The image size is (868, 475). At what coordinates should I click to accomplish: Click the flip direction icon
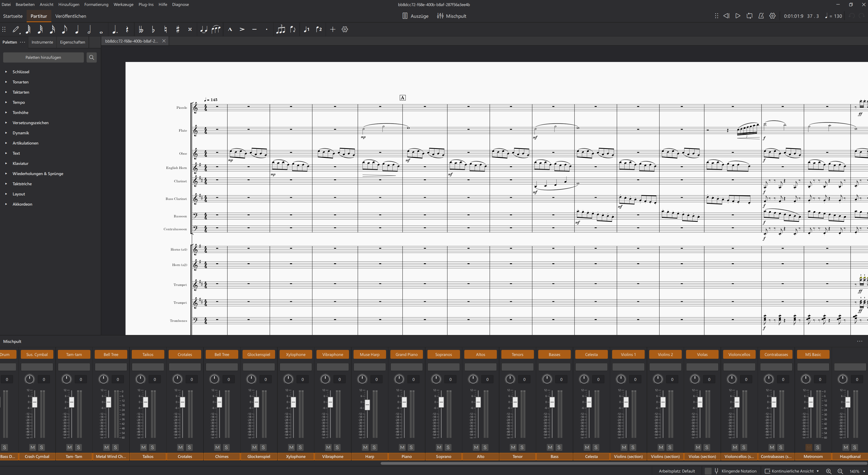(292, 29)
